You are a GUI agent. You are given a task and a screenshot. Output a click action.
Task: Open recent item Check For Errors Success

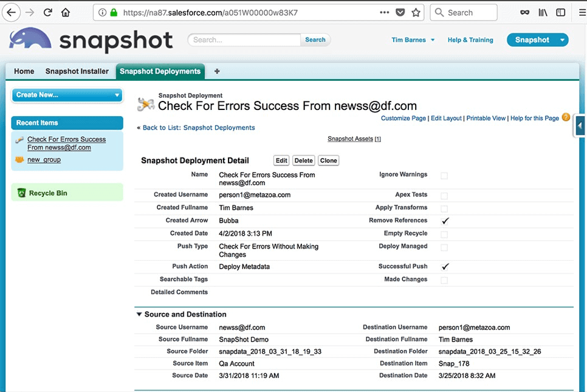click(67, 143)
